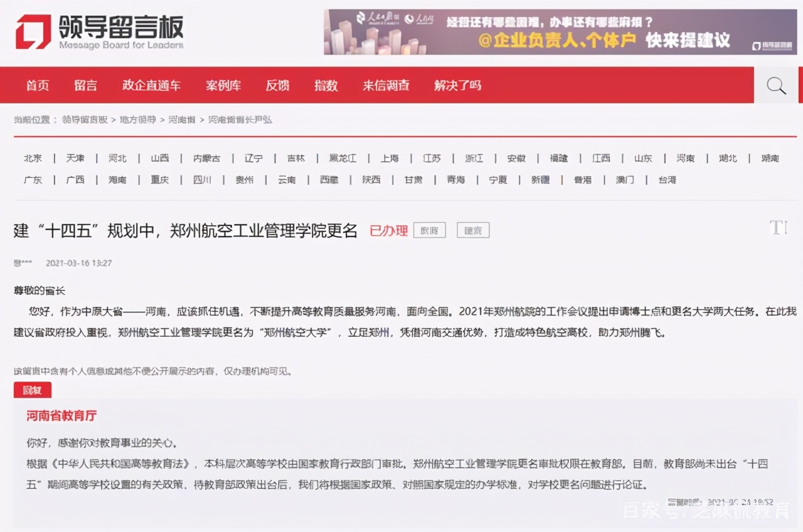Click the 已办理 status tag
Screen dimensions: 803x532
388,230
